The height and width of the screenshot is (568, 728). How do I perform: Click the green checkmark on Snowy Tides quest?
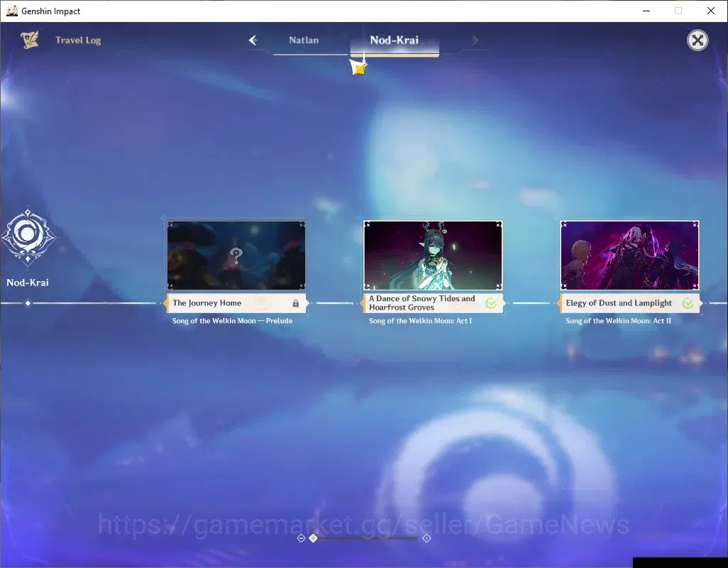[491, 303]
